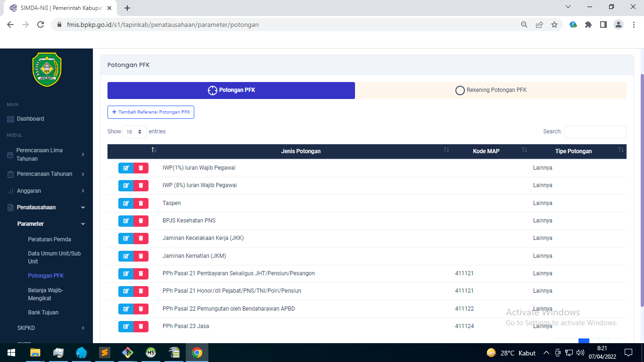Viewport: 644px width, 362px height.
Task: Click Tambah Referensi Potongan PFK button
Action: tap(151, 112)
